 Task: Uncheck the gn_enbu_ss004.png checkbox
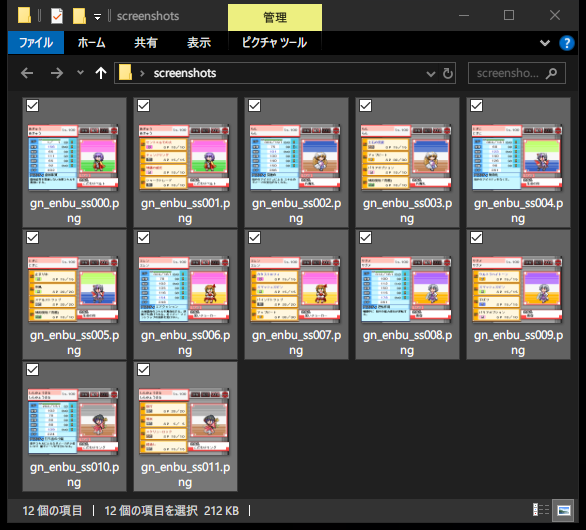pyautogui.click(x=476, y=106)
